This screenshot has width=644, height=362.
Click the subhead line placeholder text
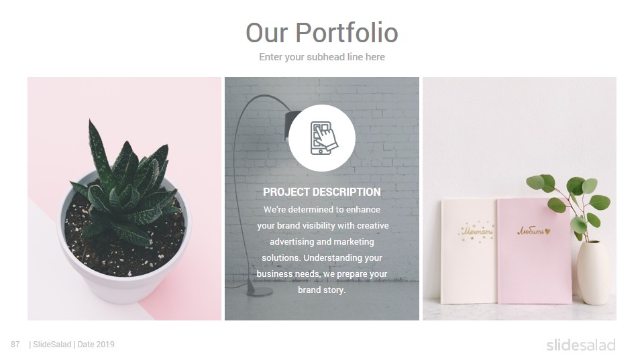pyautogui.click(x=322, y=57)
